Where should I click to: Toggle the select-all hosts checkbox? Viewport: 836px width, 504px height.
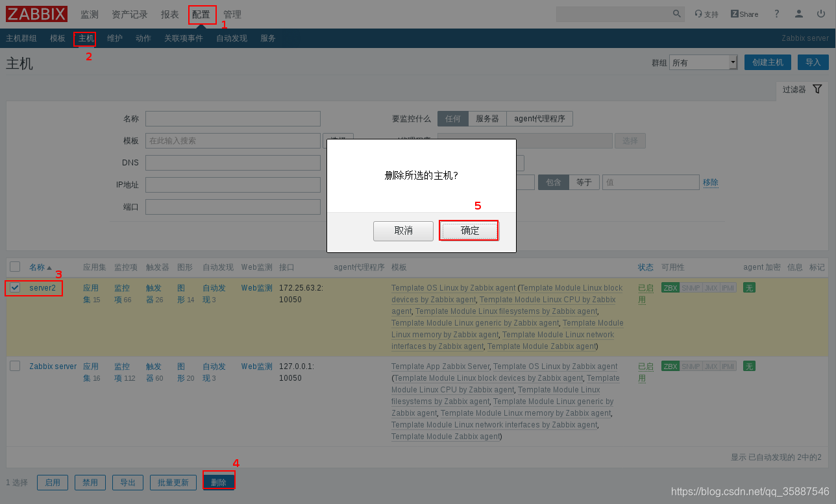tap(15, 267)
